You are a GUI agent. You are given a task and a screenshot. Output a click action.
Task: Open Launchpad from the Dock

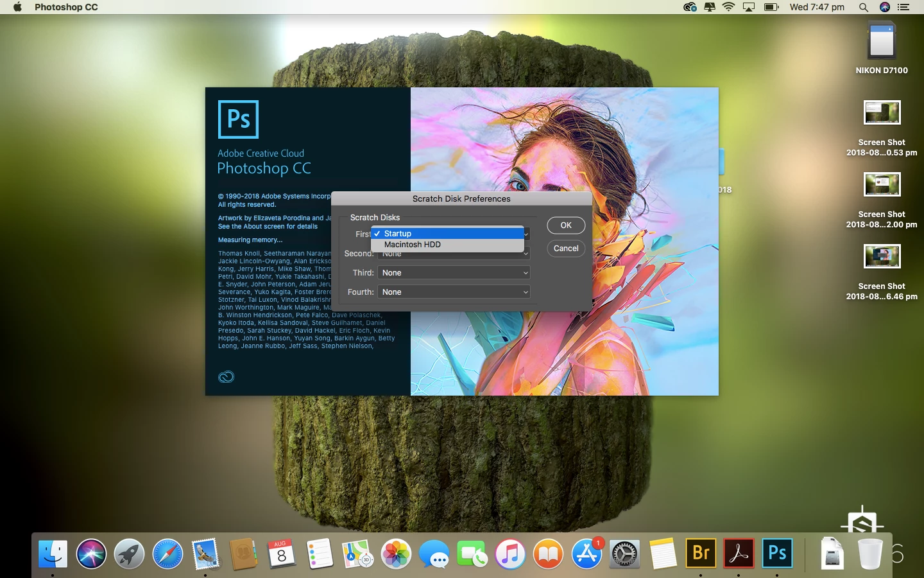[x=129, y=554]
